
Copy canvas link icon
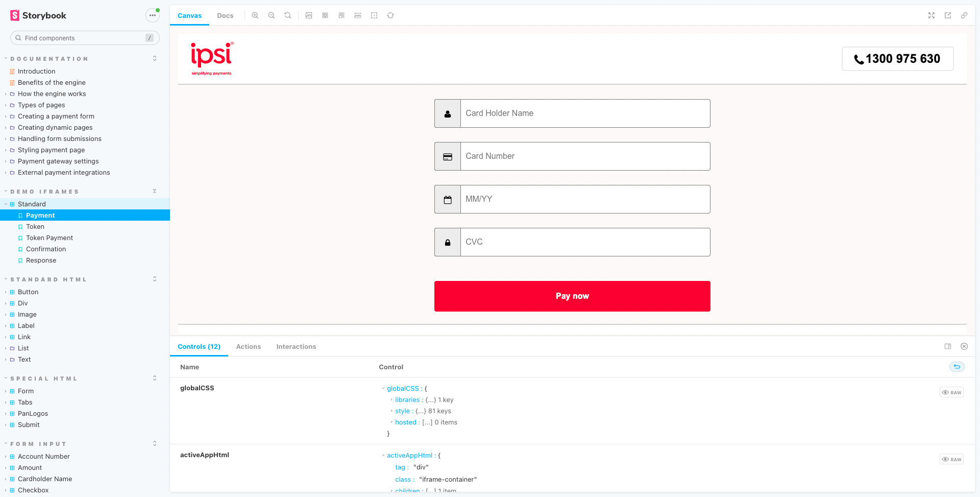tap(964, 15)
